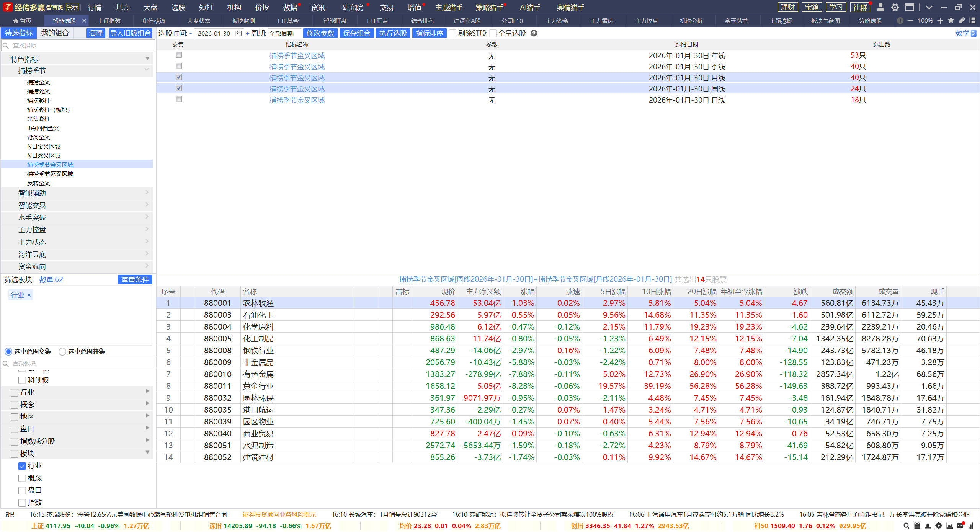
Task: Click the area chart icon in status bar
Action: coord(949,526)
